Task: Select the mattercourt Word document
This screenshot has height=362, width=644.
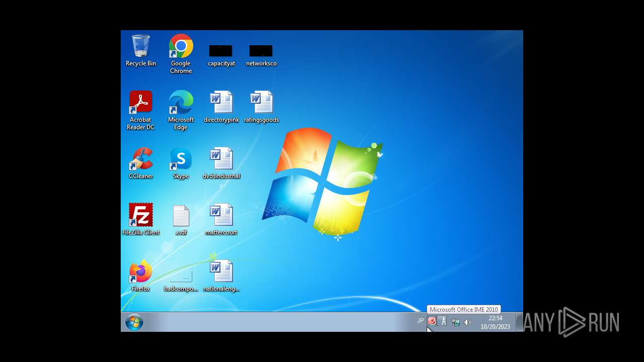Action: (x=221, y=219)
